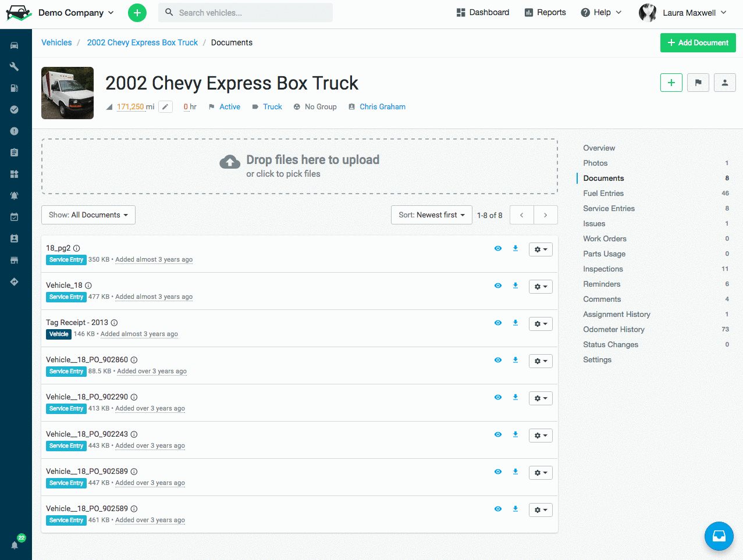View Vehicle__18_PO_902290 with eye icon
Screen dimensions: 743x560
(x=498, y=397)
